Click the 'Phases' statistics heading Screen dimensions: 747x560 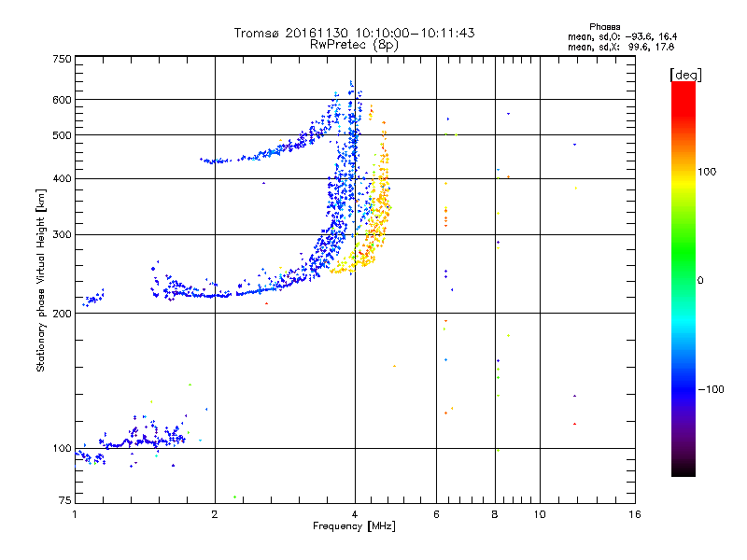[604, 27]
